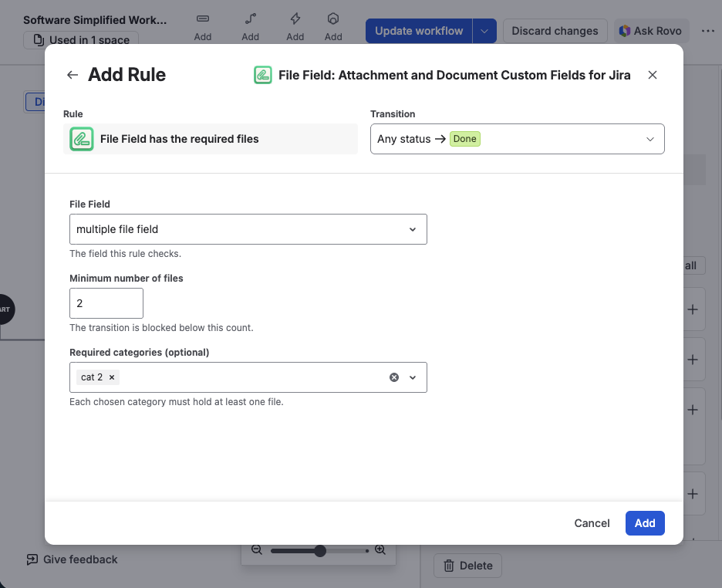The image size is (722, 588).
Task: Open Ask Rovo assistant
Action: (651, 31)
